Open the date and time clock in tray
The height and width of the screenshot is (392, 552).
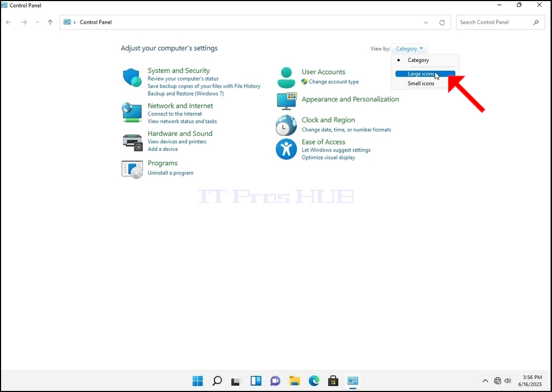[530, 381]
